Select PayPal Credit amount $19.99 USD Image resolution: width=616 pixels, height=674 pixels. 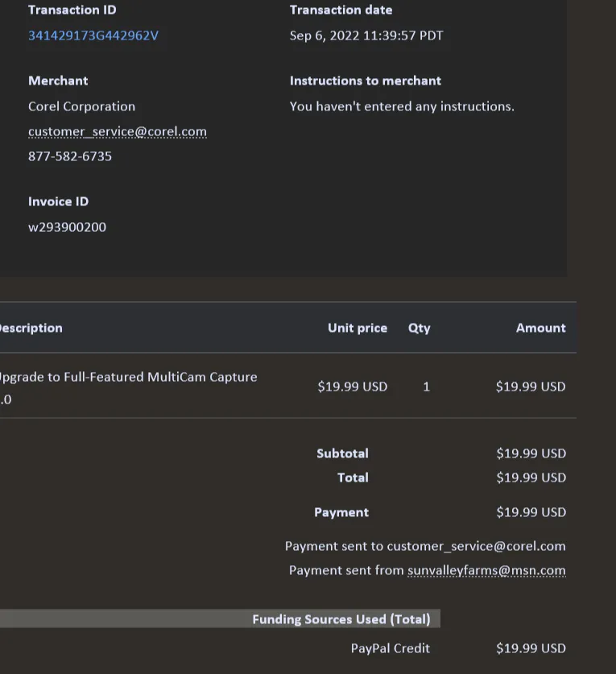(x=531, y=648)
